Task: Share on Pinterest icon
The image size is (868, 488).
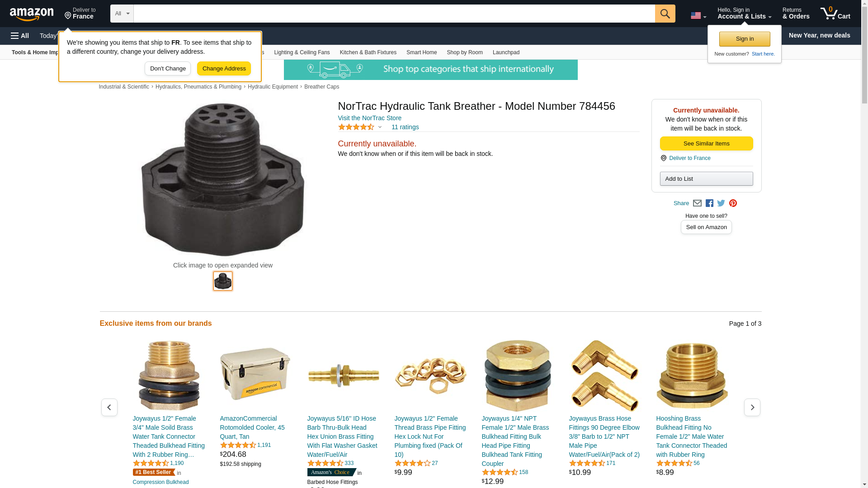Action: point(733,203)
